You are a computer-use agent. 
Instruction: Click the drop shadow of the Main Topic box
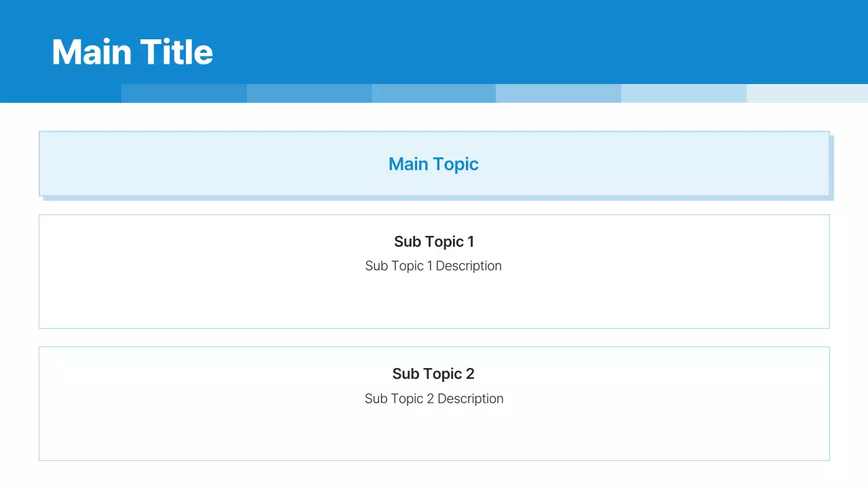[x=831, y=169]
